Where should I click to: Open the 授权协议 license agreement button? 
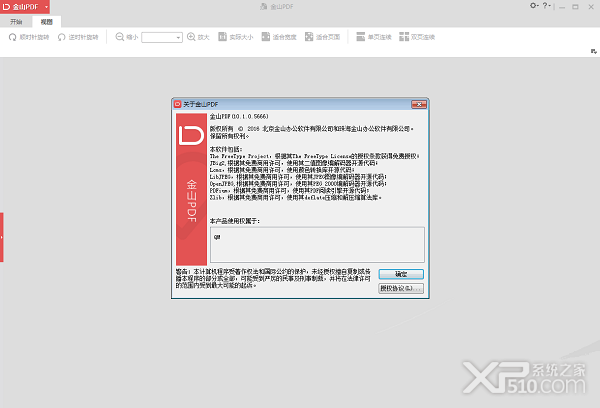pyautogui.click(x=401, y=288)
